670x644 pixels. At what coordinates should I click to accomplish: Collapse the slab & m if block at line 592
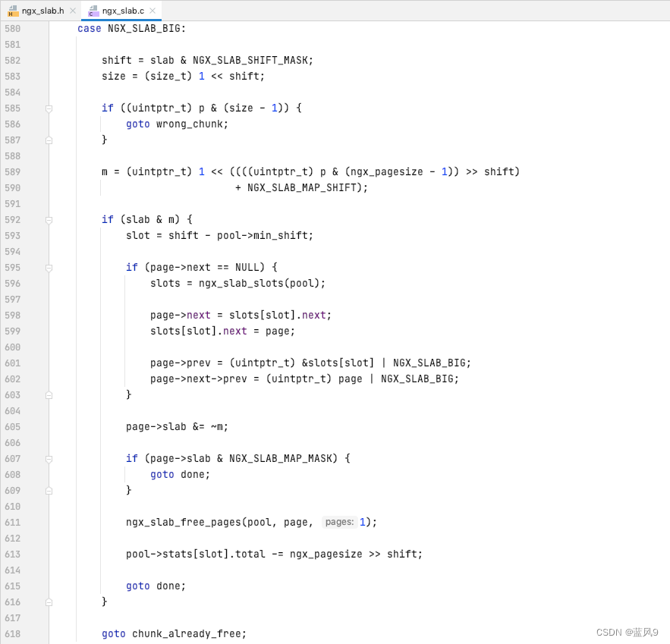pyautogui.click(x=49, y=220)
